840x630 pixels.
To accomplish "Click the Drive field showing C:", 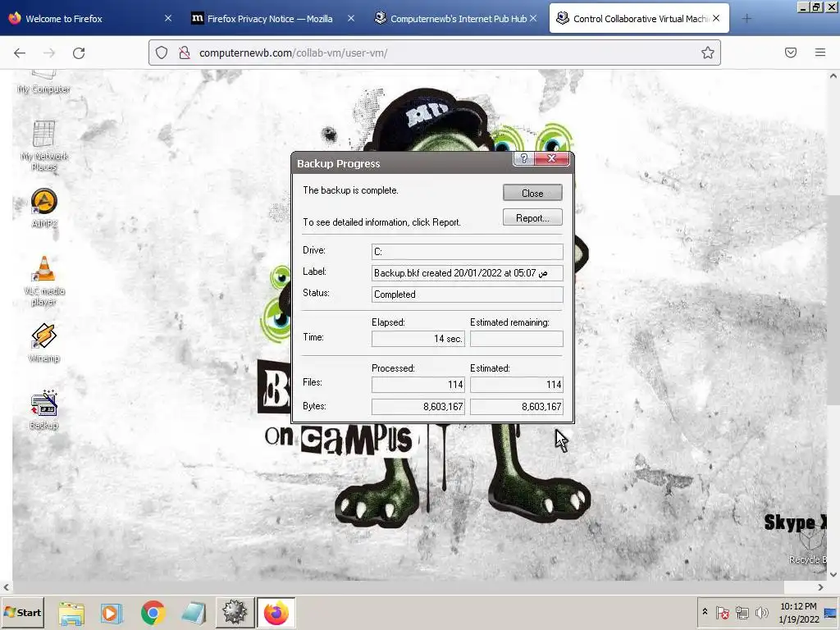I will (467, 252).
